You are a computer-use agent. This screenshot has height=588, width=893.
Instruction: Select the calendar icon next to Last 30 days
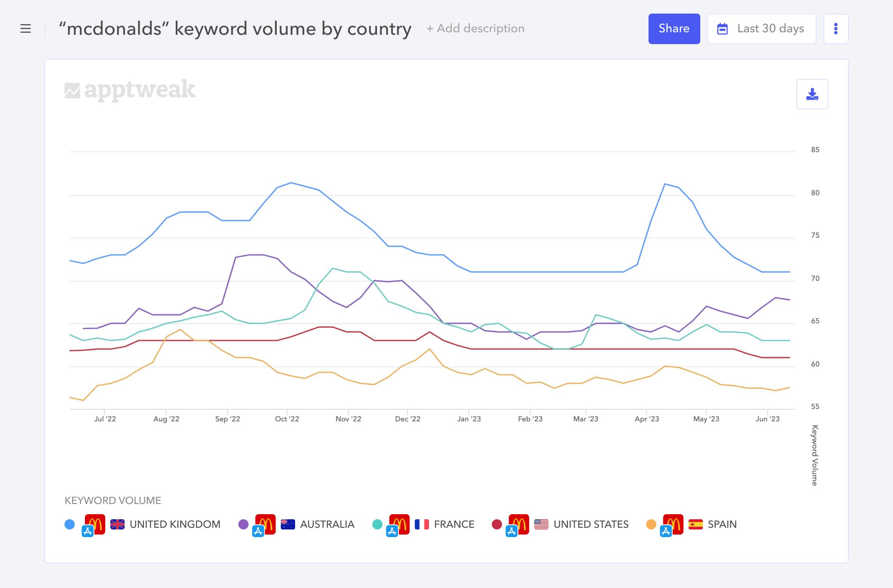click(x=722, y=28)
